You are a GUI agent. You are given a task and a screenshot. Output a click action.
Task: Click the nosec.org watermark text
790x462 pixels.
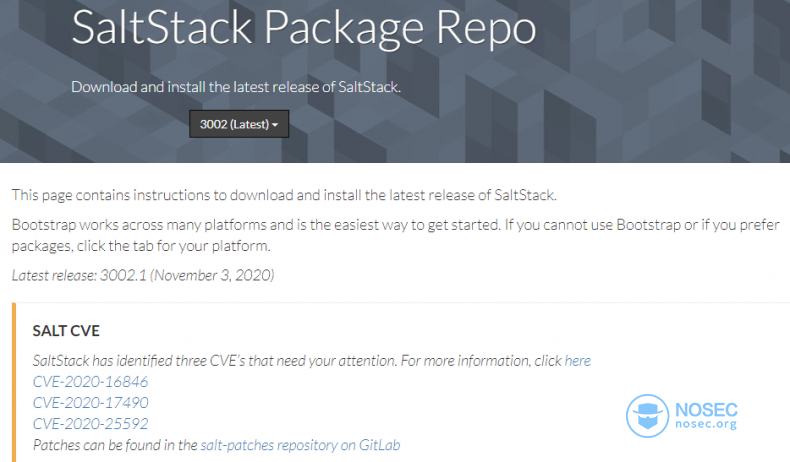click(706, 424)
